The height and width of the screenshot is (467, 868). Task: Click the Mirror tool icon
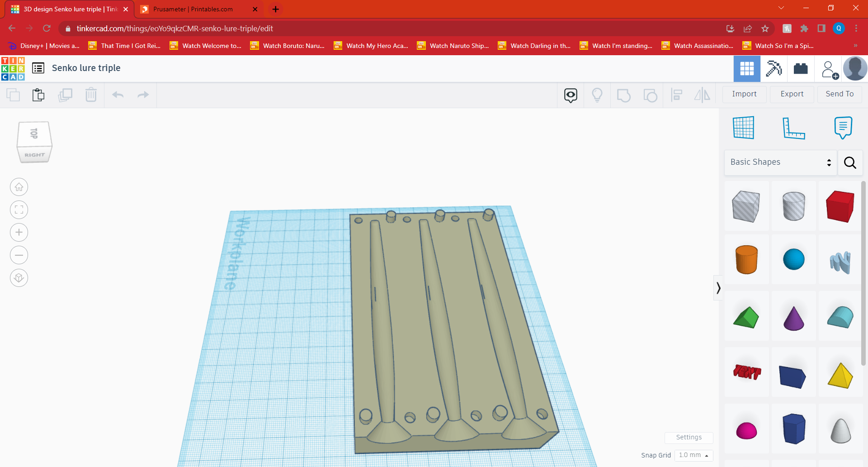[702, 95]
